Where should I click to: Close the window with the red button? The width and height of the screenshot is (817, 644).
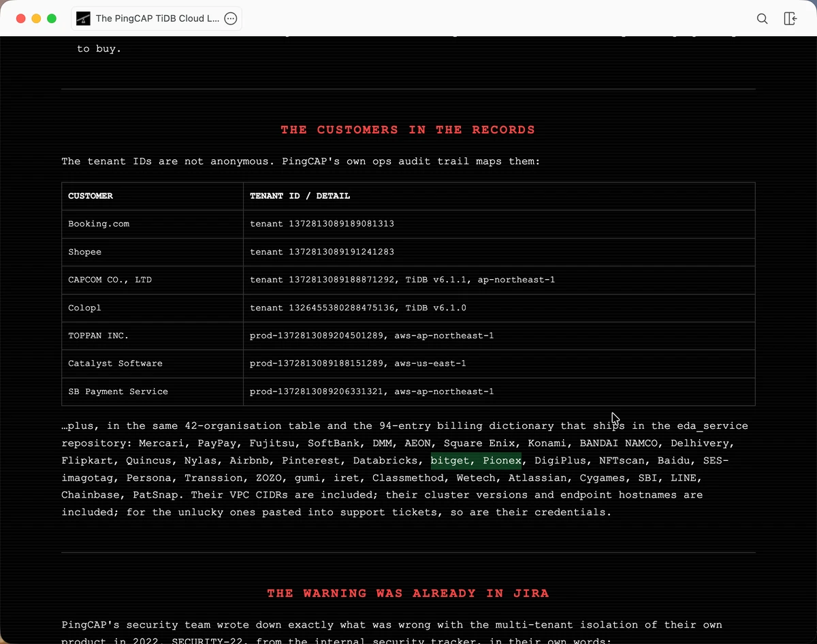20,18
